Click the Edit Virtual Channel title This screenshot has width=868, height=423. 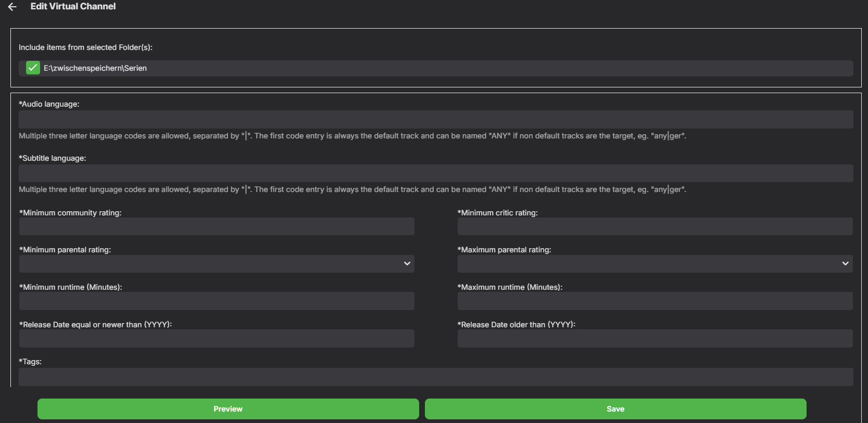73,7
